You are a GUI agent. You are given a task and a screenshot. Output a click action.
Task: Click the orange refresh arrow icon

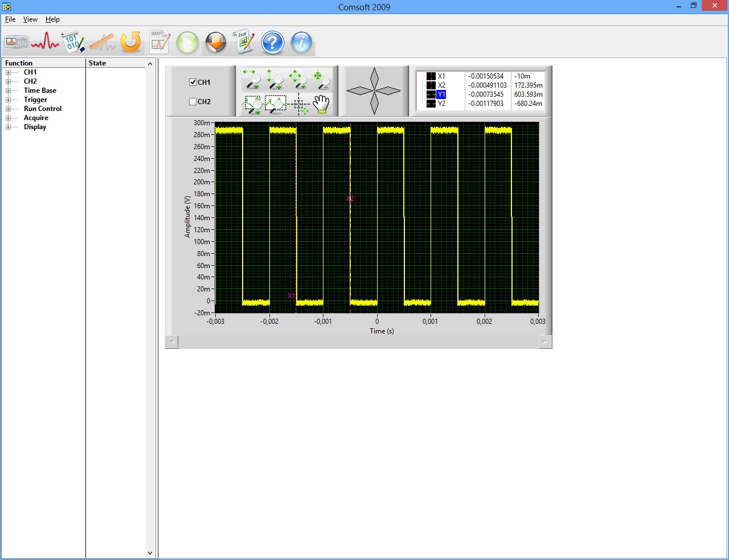click(x=131, y=43)
